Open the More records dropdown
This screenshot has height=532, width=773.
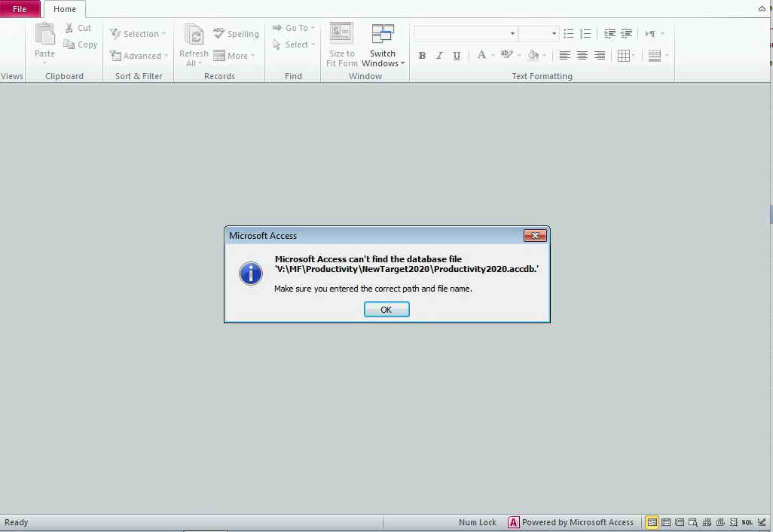[x=234, y=56]
